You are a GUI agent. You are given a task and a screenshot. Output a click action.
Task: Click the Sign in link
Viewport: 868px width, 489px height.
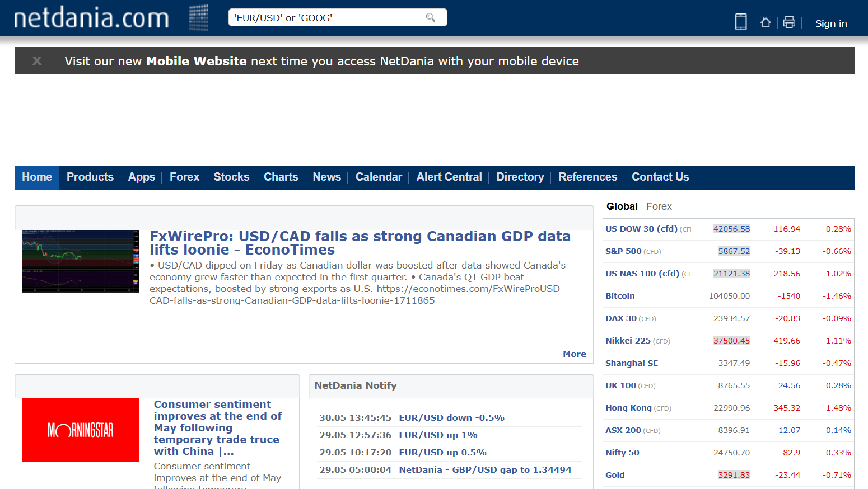(831, 23)
